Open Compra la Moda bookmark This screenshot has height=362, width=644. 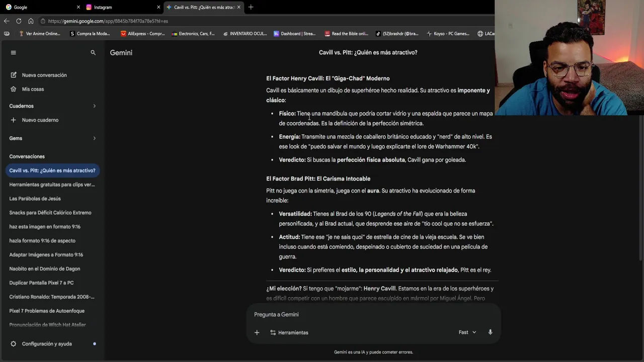click(90, 34)
